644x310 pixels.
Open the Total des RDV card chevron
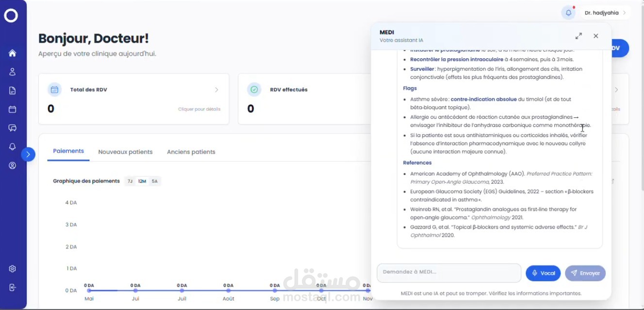[216, 90]
